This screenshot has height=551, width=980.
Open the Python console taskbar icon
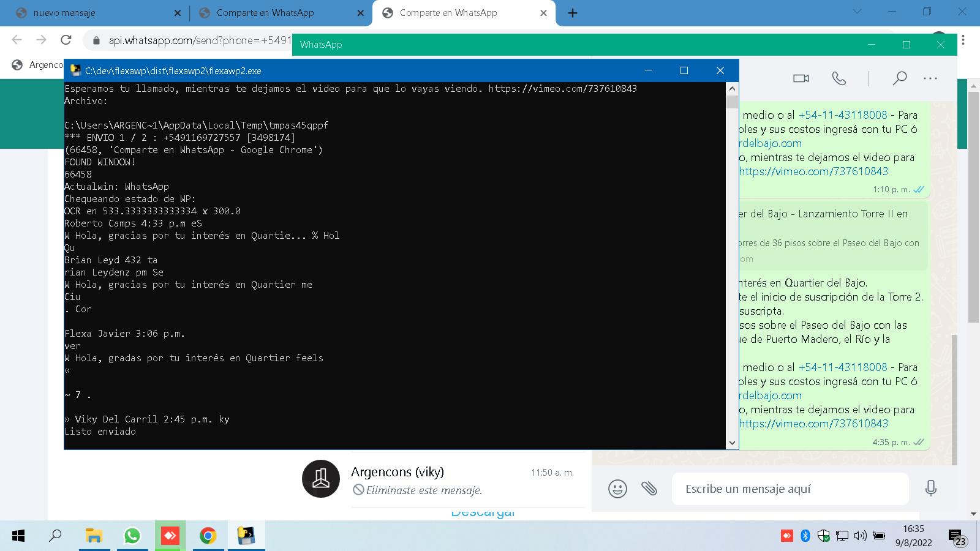(246, 536)
